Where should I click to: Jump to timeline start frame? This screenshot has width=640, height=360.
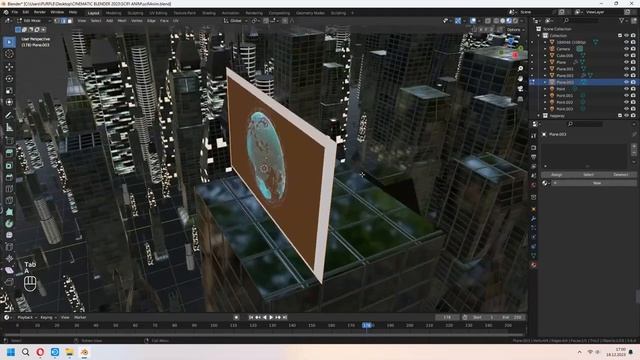[x=251, y=317]
